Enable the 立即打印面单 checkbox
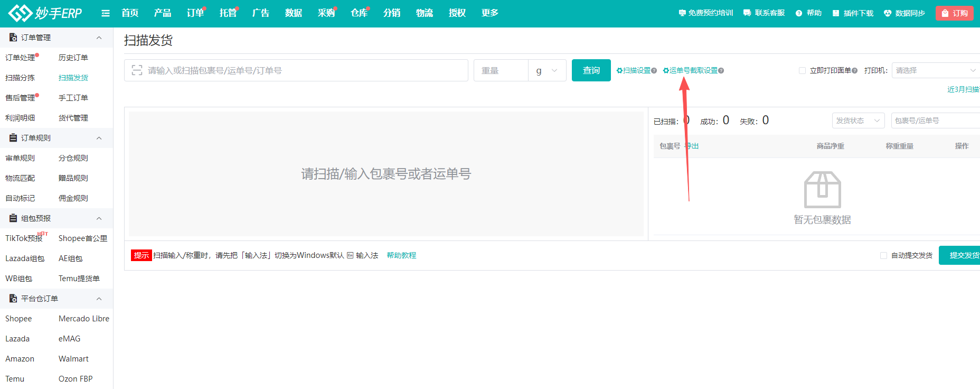 point(802,70)
